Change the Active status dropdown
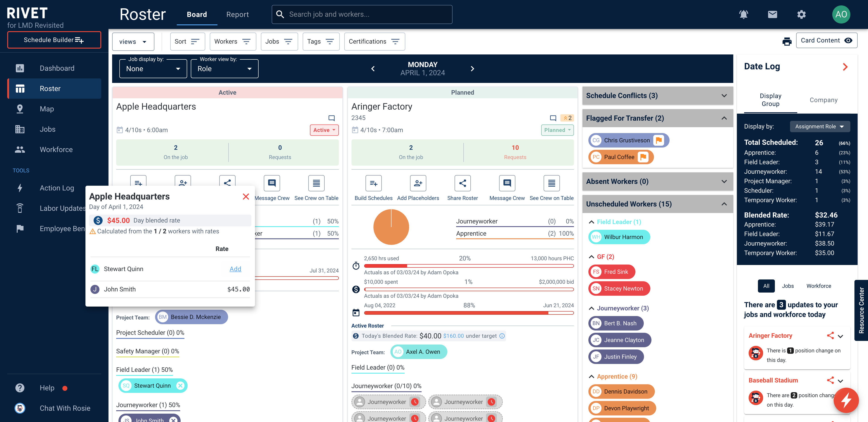The image size is (868, 422). click(324, 130)
